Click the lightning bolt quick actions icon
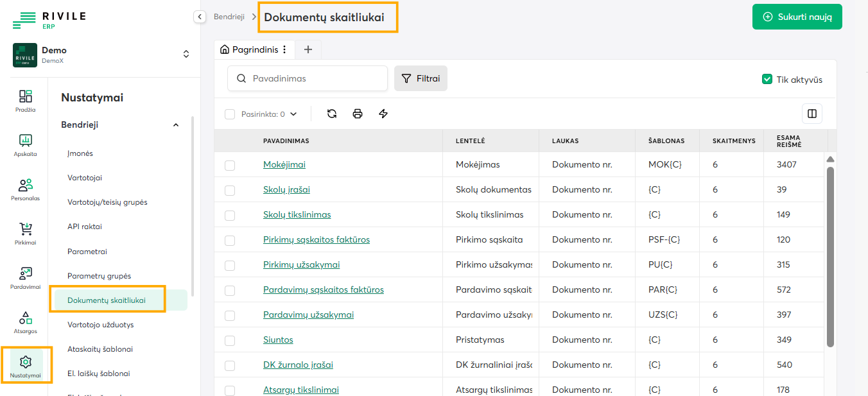 pos(383,114)
